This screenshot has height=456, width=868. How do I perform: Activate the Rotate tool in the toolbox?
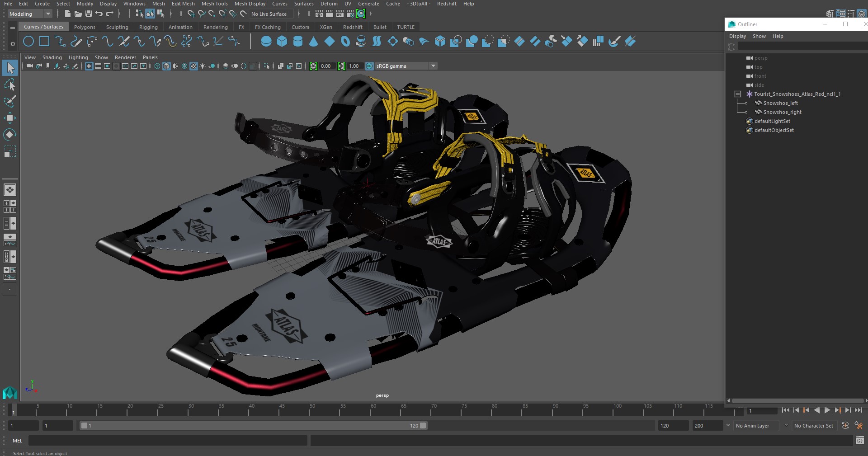point(10,135)
